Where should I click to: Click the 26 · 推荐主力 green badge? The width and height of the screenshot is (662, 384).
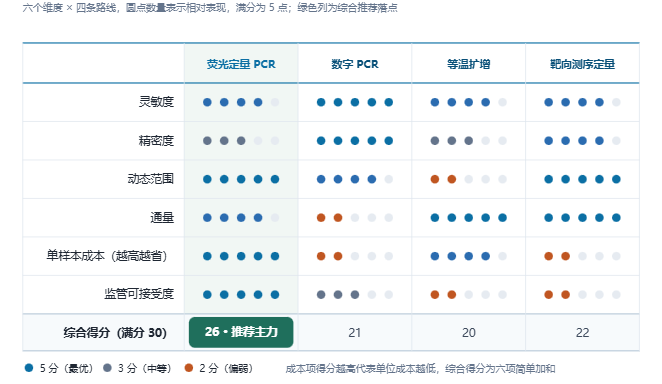(x=241, y=332)
